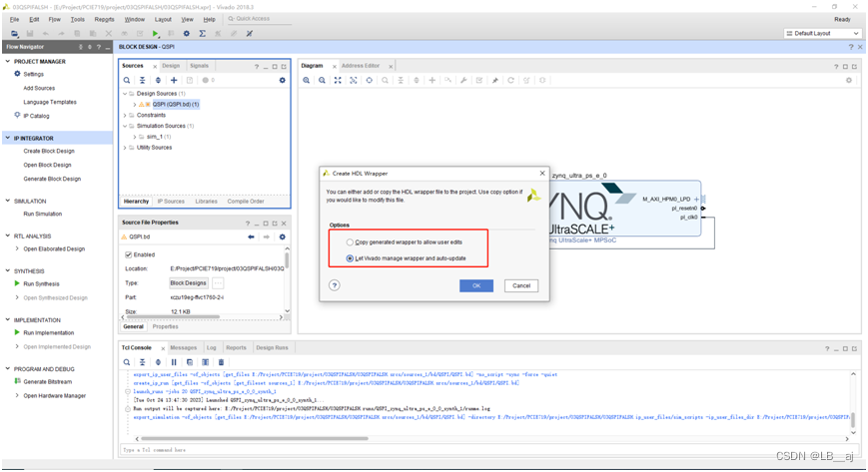868x472 pixels.
Task: Switch to IP Sources tab
Action: [171, 202]
